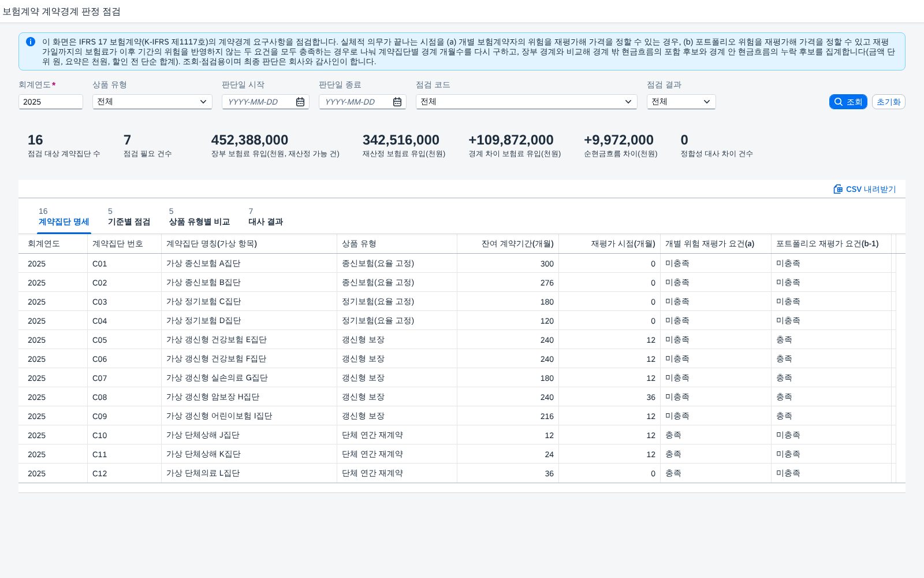This screenshot has height=578, width=924.
Task: Open the 상품 유형별 비교 tab
Action: [x=199, y=217]
